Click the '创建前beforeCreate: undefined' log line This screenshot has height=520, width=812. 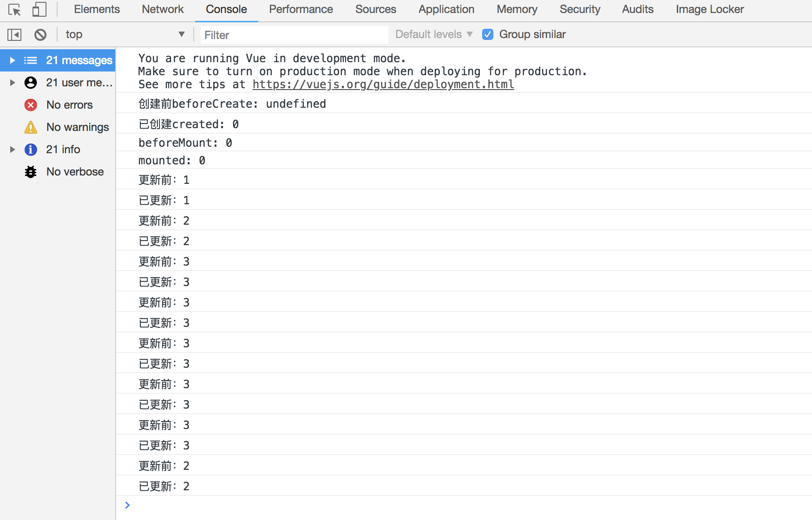pyautogui.click(x=464, y=104)
